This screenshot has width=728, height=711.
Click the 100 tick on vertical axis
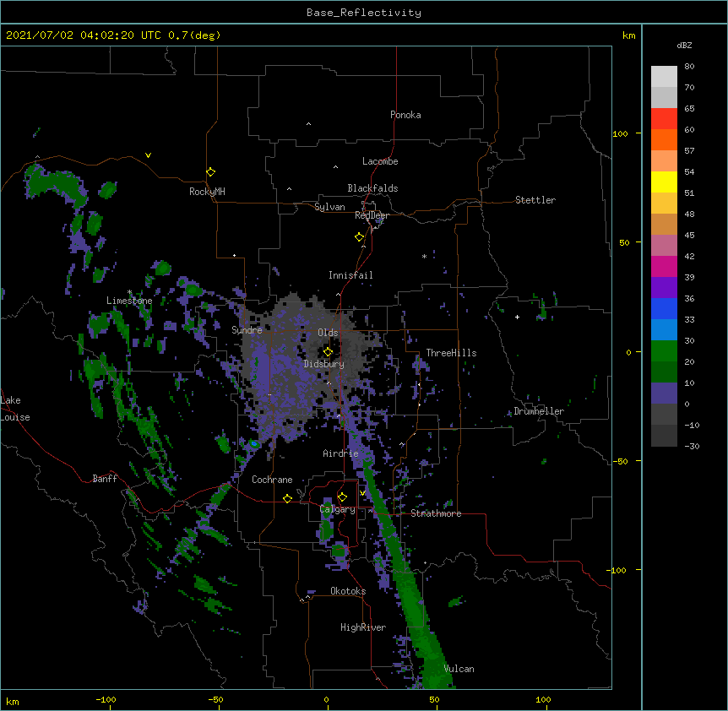tap(620, 133)
